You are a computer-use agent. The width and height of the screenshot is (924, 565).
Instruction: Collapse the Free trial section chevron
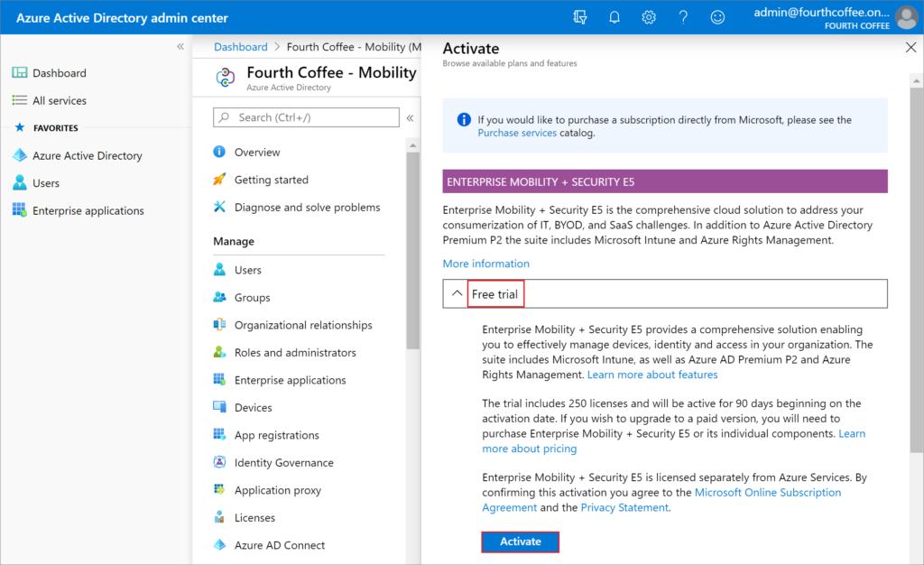coord(457,293)
